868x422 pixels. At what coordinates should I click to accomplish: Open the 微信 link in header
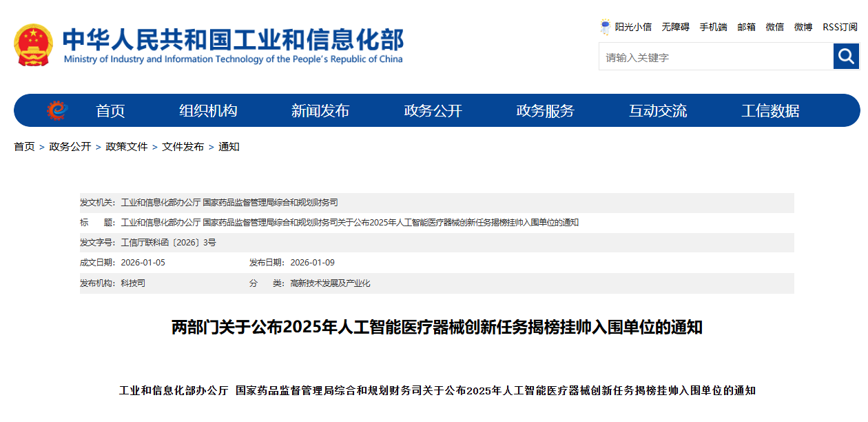click(774, 27)
